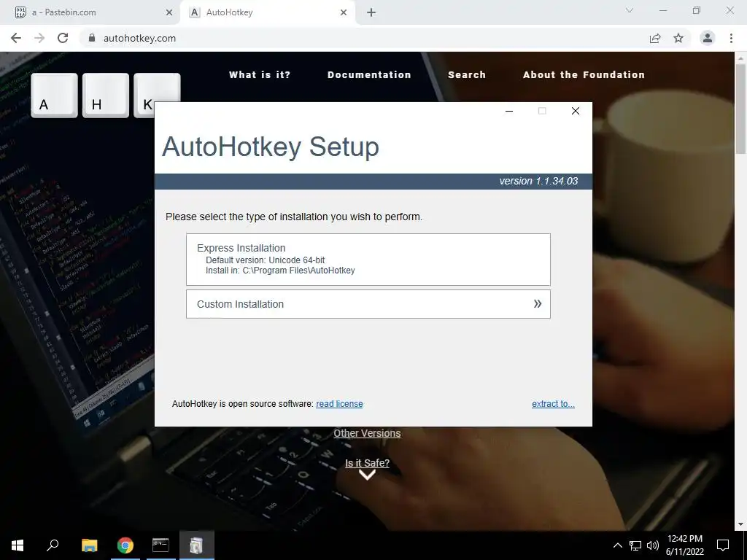This screenshot has width=747, height=560.
Task: Click the extract to... link
Action: (x=553, y=404)
